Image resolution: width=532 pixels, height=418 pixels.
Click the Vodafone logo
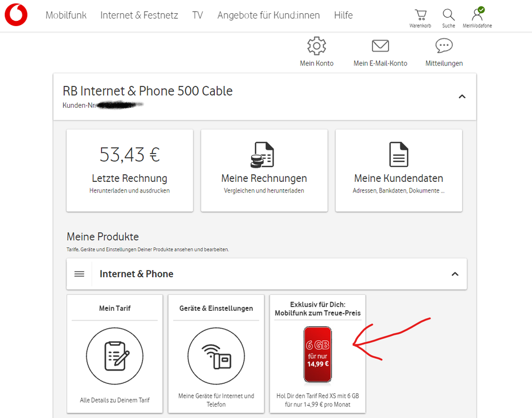coord(16,15)
